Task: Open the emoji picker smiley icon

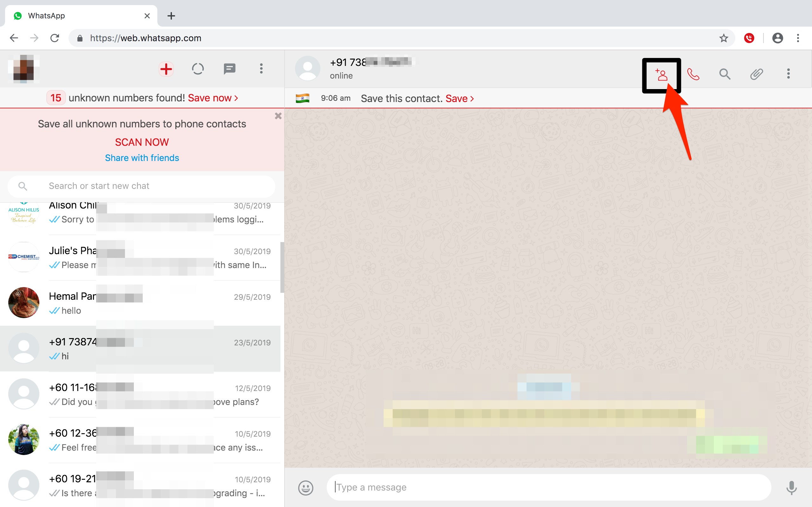Action: 305,488
